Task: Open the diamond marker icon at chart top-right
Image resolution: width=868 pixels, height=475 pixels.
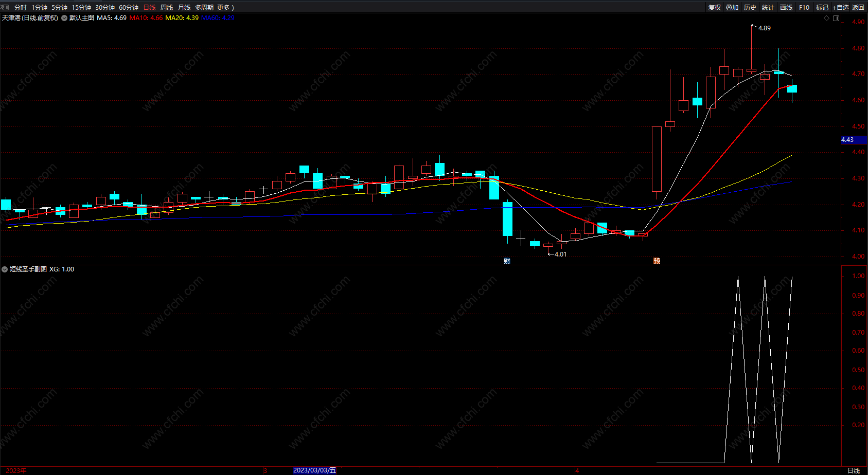Action: [827, 18]
